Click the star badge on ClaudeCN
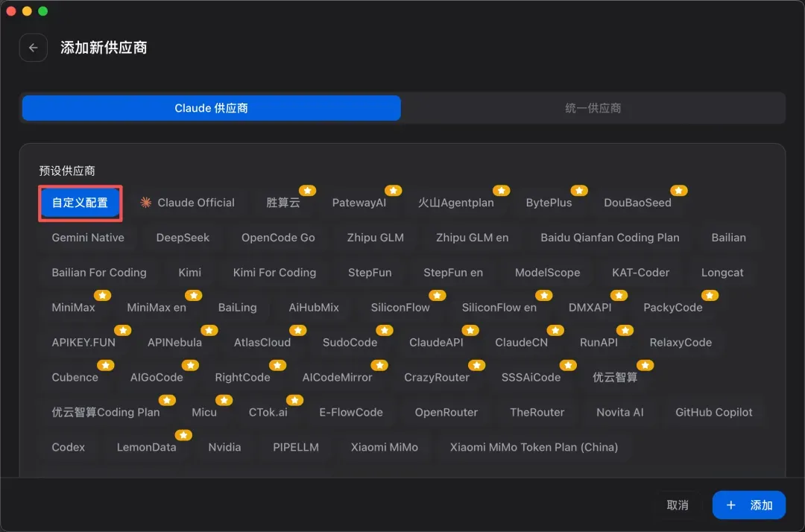The image size is (805, 532). (x=555, y=330)
